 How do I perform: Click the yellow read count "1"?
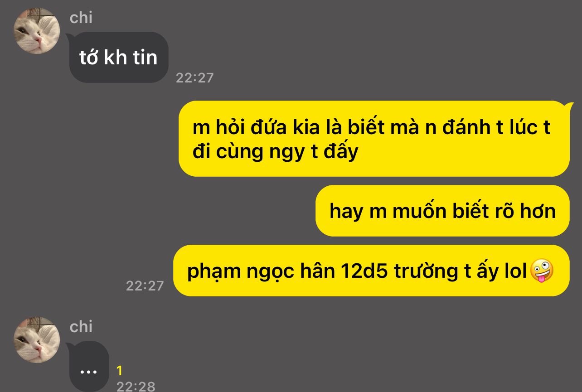[x=119, y=371]
